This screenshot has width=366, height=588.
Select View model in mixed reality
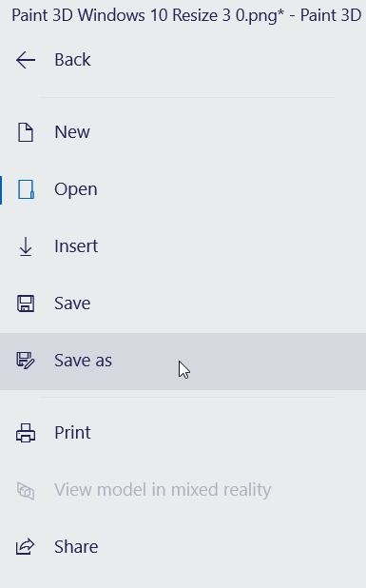[163, 490]
